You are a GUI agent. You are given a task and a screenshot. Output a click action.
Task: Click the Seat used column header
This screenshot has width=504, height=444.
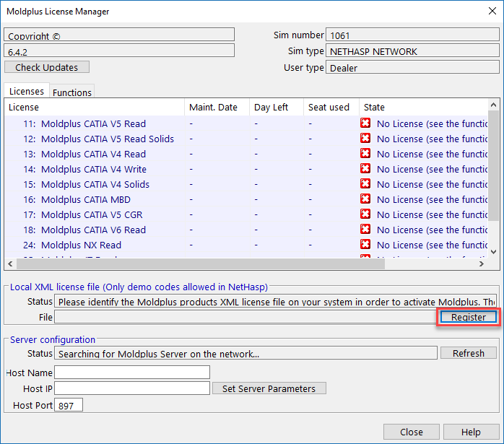click(331, 107)
